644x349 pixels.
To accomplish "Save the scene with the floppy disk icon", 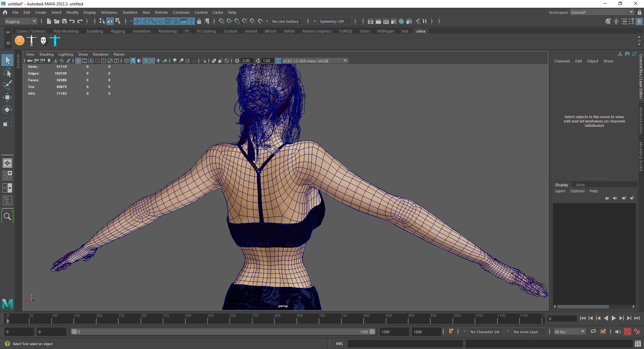I will tap(64, 21).
